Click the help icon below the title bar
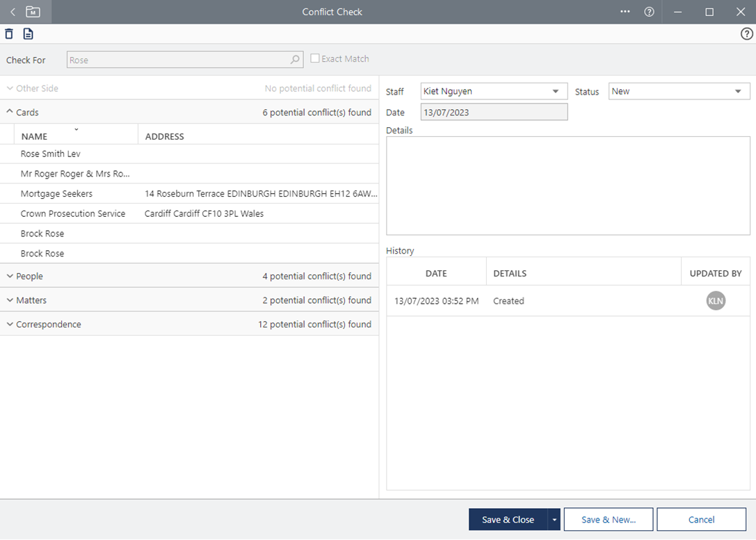The height and width of the screenshot is (540, 756). pos(746,34)
